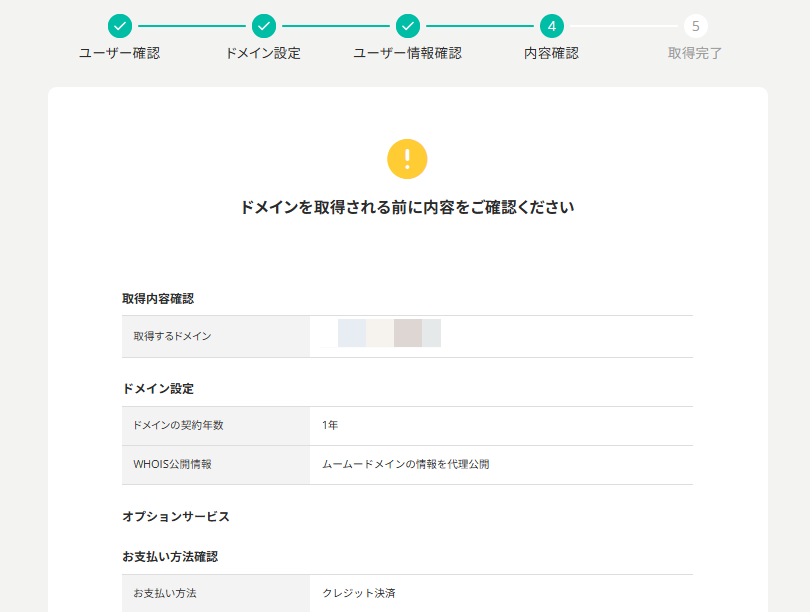810x612 pixels.
Task: Click the ドメイン設定 step checkmark icon
Action: (x=263, y=26)
